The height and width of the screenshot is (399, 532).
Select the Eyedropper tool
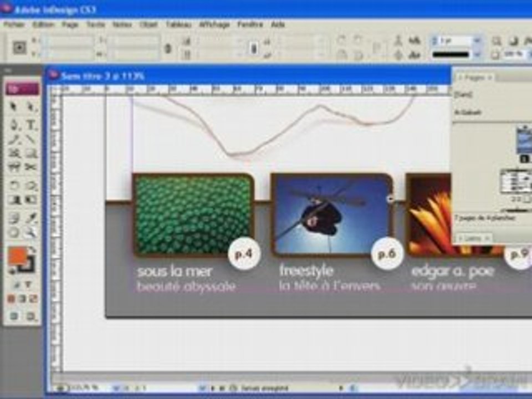(x=31, y=218)
